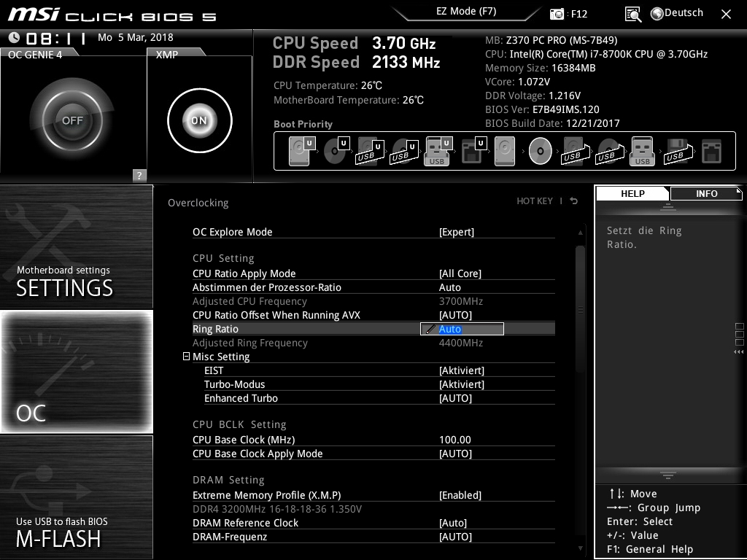
Task: Switch to the HELP tab
Action: (x=632, y=194)
